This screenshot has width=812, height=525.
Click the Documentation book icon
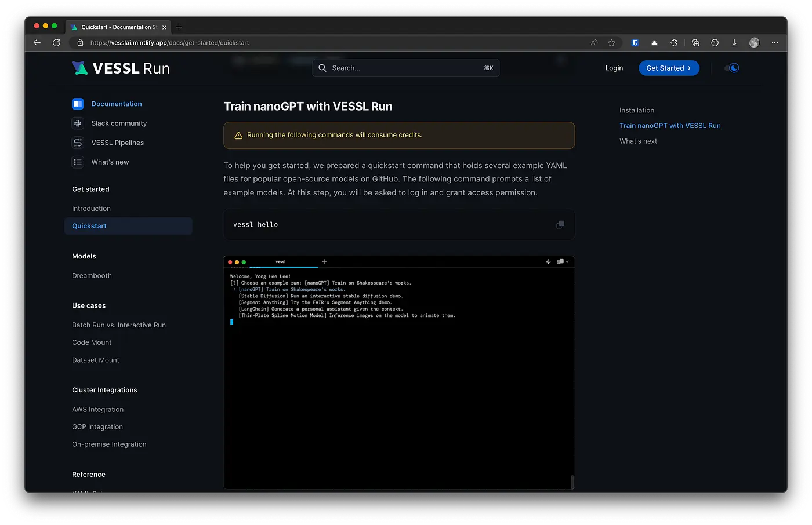(78, 104)
